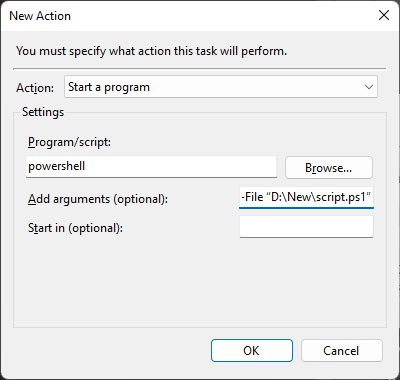Click the Program/script: label

[x=69, y=142]
